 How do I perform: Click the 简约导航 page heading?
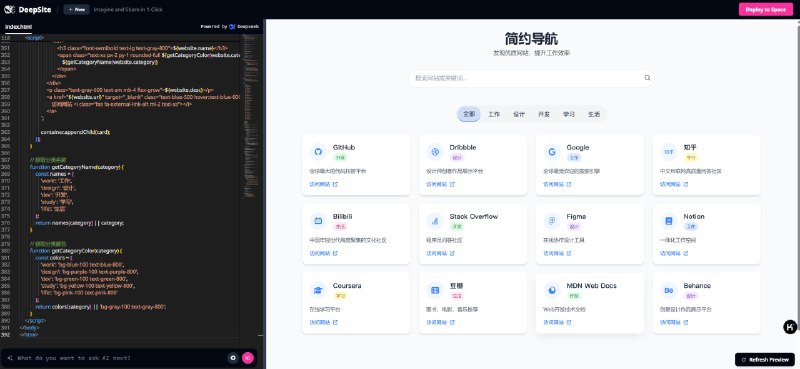[531, 39]
